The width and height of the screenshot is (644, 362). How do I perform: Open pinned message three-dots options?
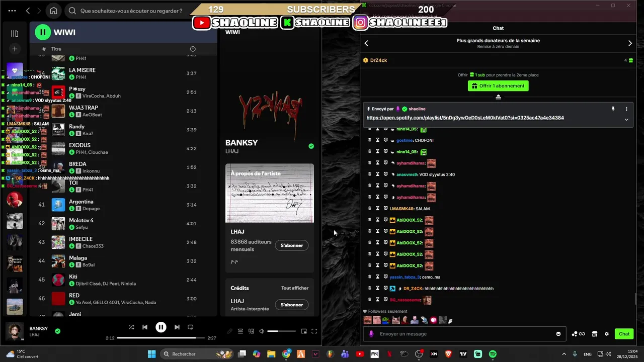tap(626, 109)
